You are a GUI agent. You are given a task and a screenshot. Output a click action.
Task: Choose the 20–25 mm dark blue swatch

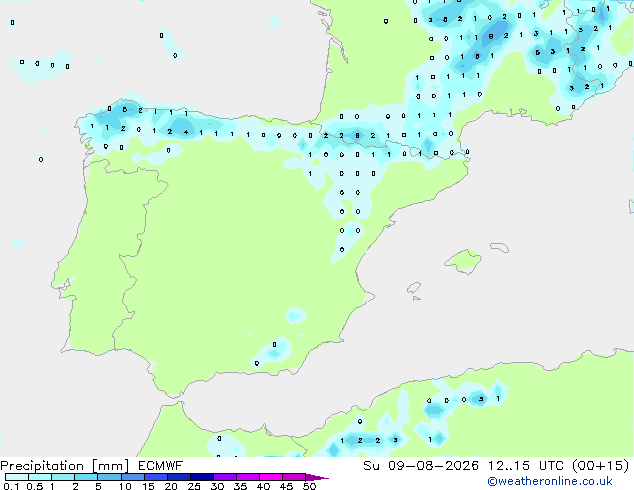178,477
